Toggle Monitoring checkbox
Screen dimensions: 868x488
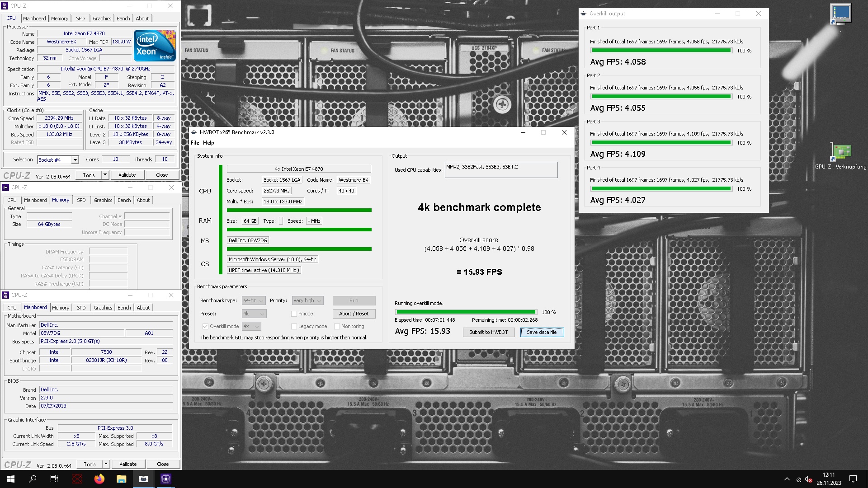(x=337, y=326)
